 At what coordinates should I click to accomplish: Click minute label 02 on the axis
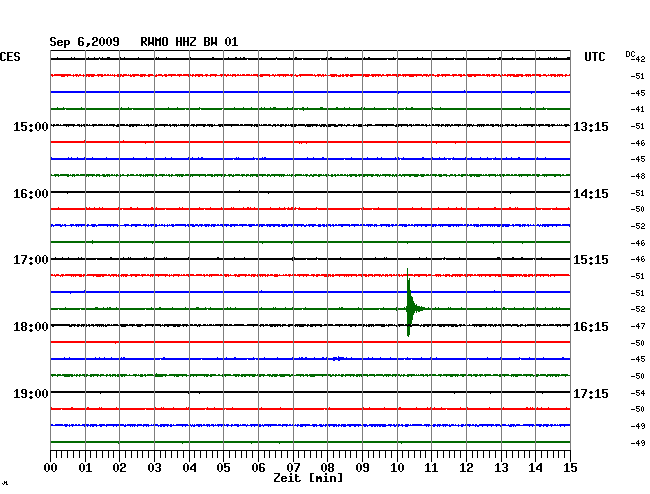click(119, 468)
